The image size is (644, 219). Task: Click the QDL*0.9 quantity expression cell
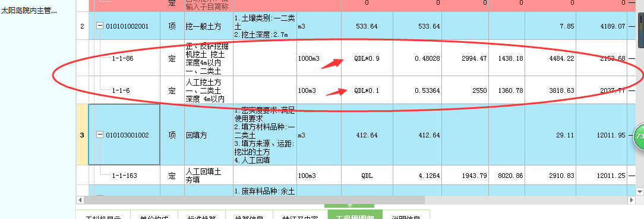pos(367,58)
